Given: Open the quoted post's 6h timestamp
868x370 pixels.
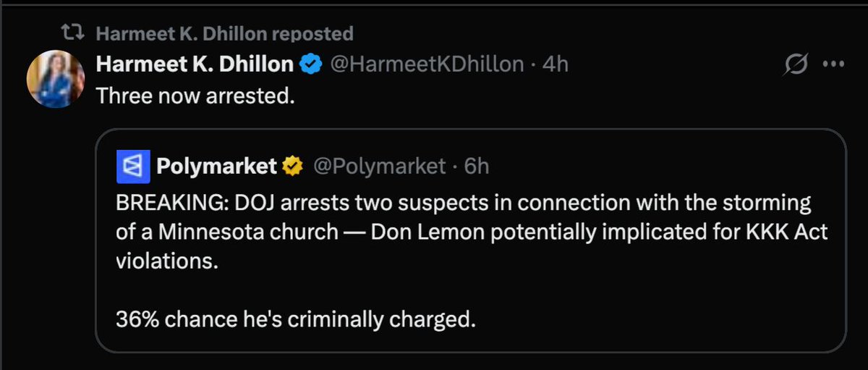Looking at the screenshot, I should click(477, 167).
